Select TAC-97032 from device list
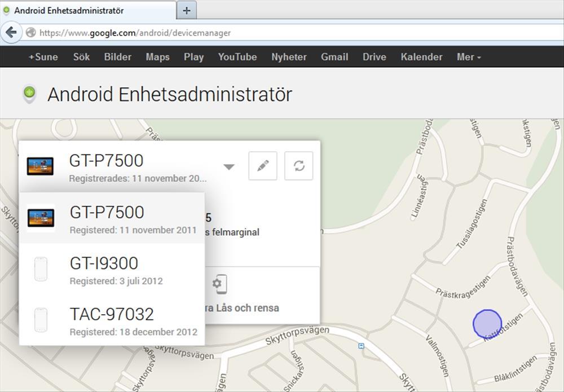Viewport: 564px width, 392px height. pyautogui.click(x=112, y=320)
